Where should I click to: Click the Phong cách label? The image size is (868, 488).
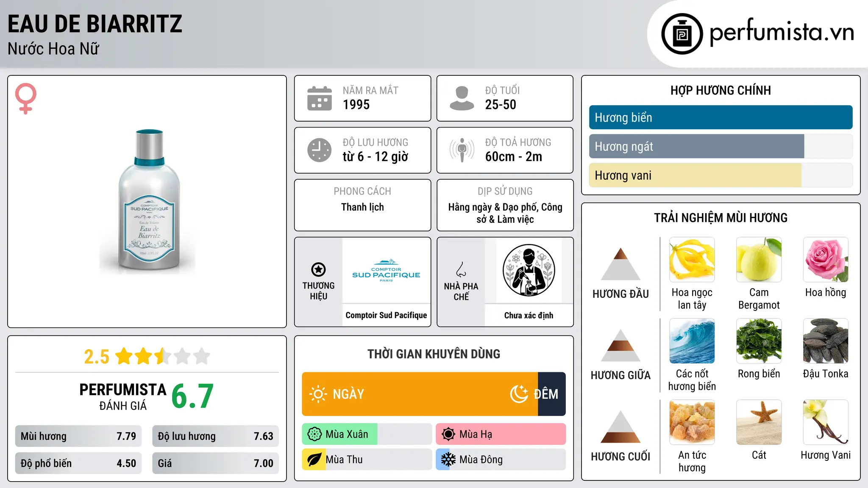(x=362, y=191)
